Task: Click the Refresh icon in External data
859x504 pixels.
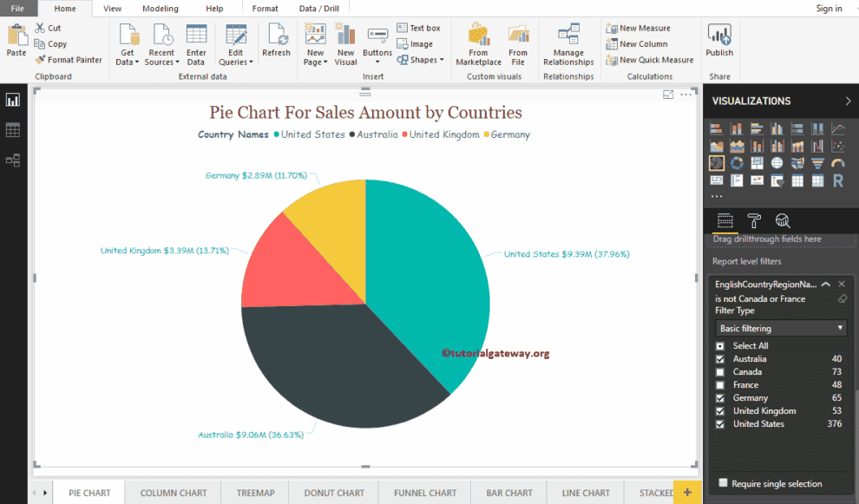Action: pos(276,43)
